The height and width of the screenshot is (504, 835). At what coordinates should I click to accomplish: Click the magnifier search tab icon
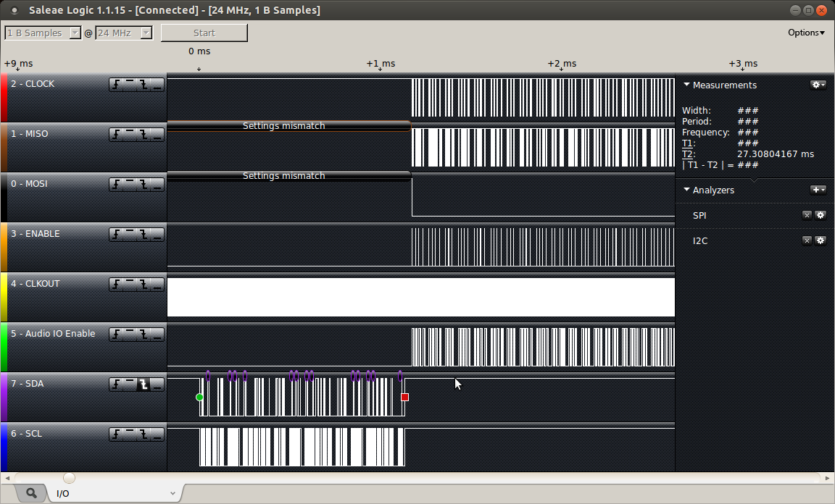point(31,493)
